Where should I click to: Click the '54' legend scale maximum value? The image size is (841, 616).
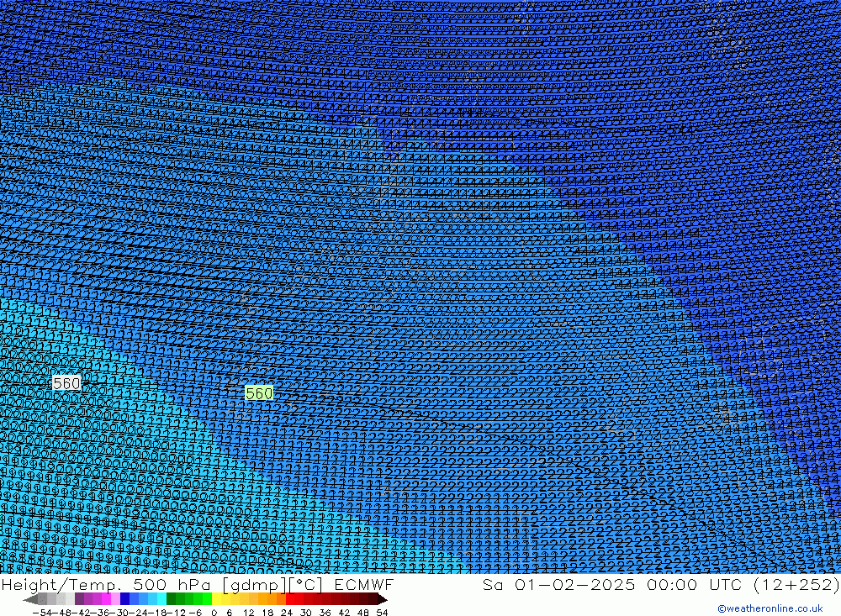pyautogui.click(x=382, y=613)
